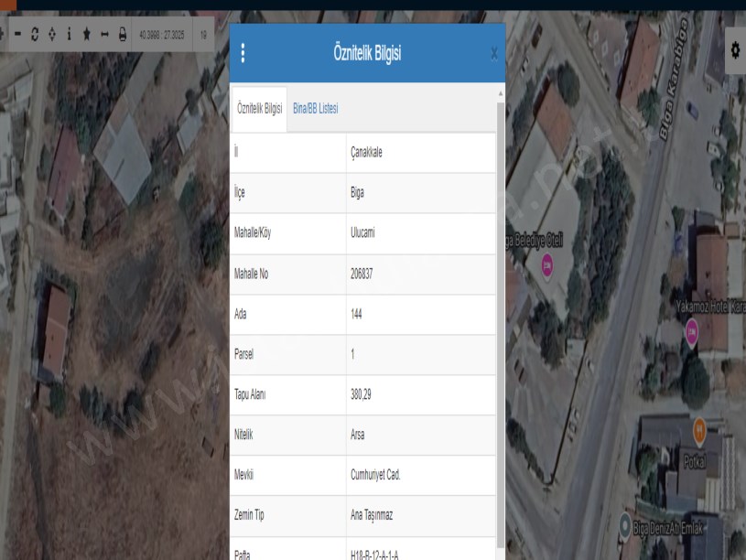Click the refresh map icon

coord(34,34)
